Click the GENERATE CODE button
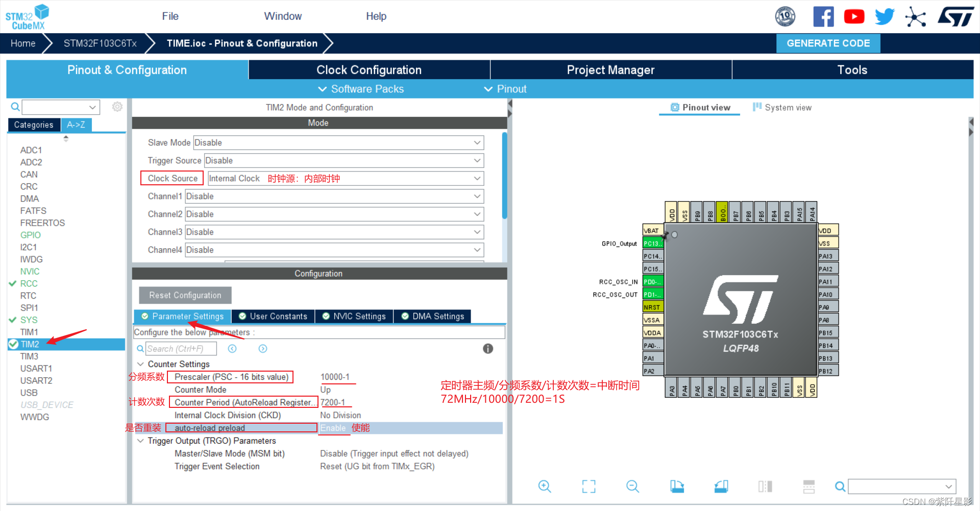The image size is (980, 511). click(x=828, y=43)
